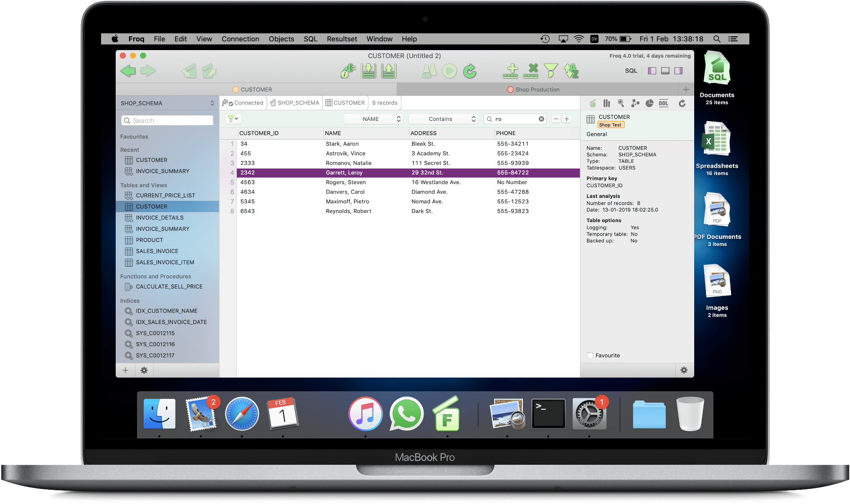This screenshot has height=504, width=850.
Task: Select the INVOICE_DETAILS table
Action: point(160,218)
